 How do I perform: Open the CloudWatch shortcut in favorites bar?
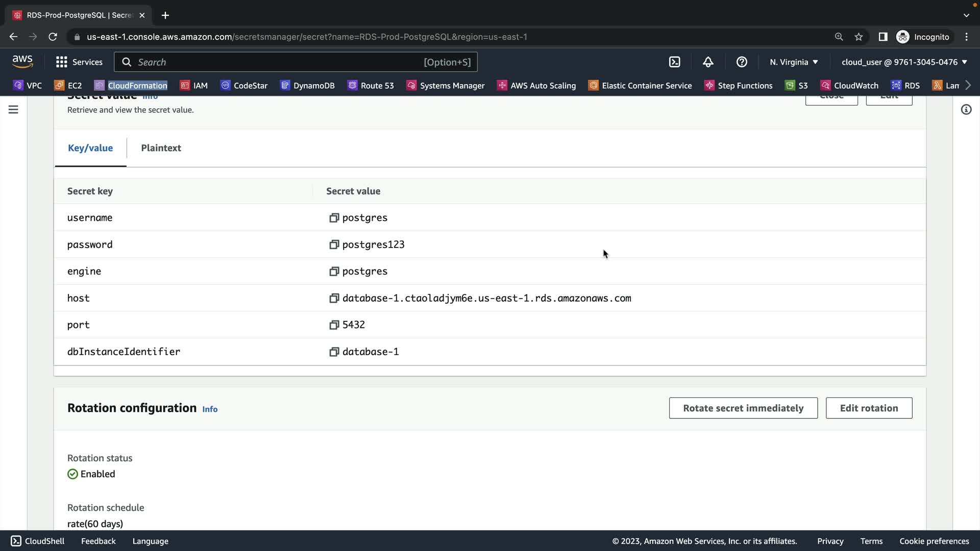click(849, 85)
